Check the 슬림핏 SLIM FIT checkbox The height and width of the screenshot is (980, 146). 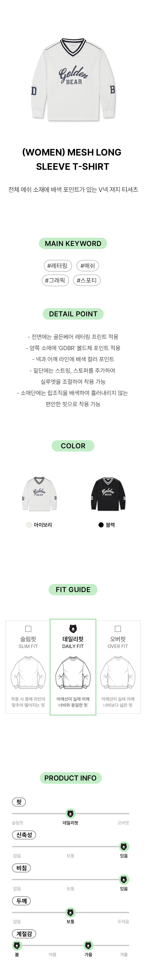28,629
